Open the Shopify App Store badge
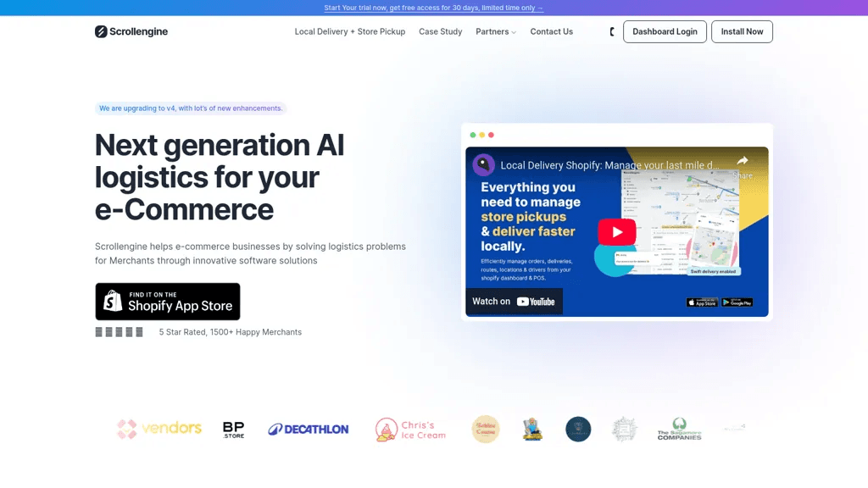The height and width of the screenshot is (488, 868). 168,302
